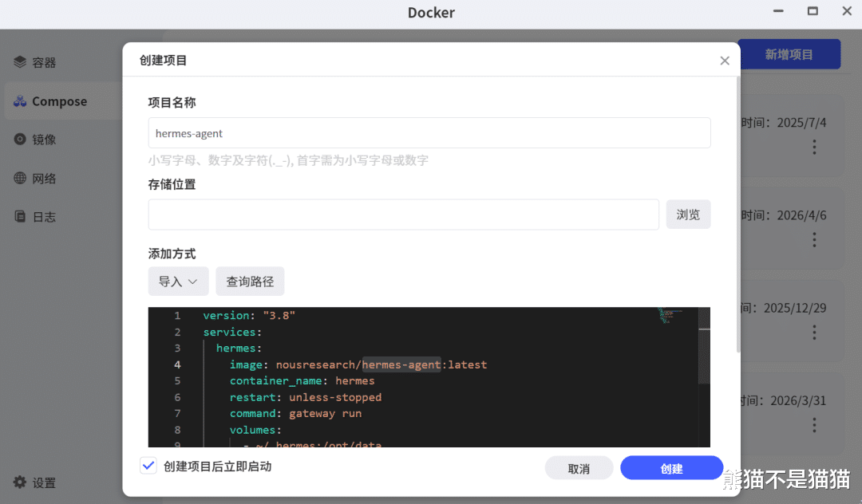
Task: Select the 设置 menu label
Action: coord(44,482)
